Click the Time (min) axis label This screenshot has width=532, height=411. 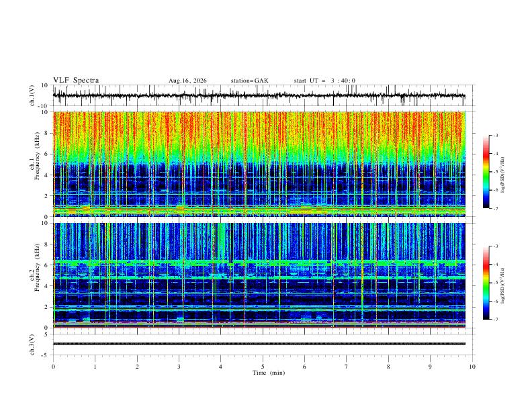coord(269,373)
